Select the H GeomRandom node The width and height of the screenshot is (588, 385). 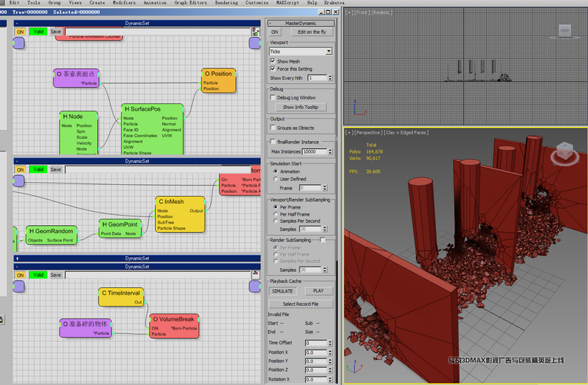pyautogui.click(x=52, y=235)
